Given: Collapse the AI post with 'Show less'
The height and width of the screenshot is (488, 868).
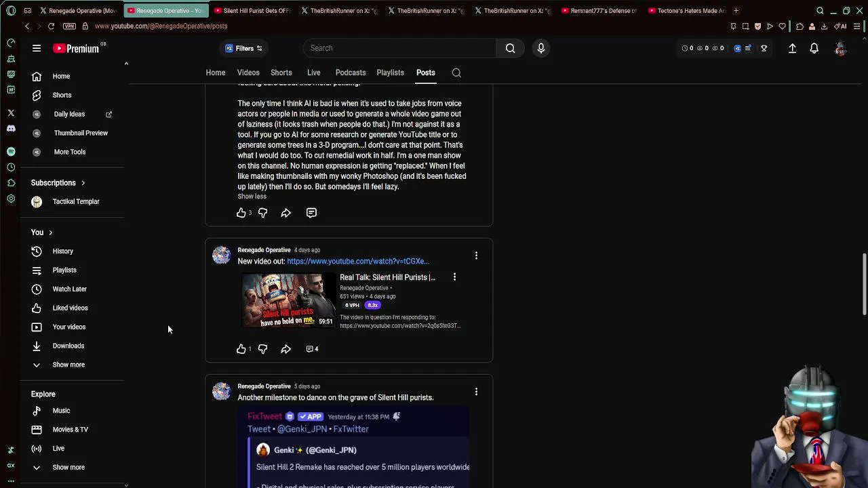Looking at the screenshot, I should (x=252, y=197).
